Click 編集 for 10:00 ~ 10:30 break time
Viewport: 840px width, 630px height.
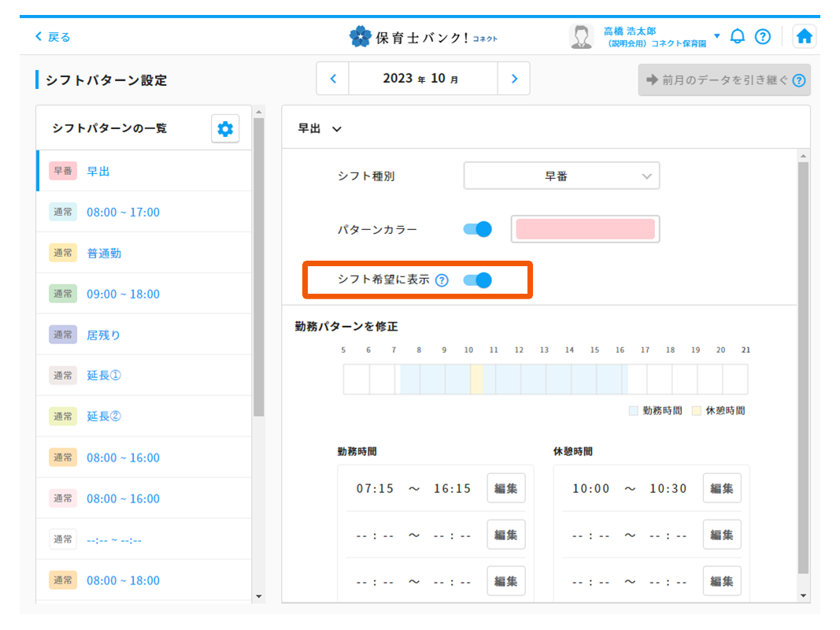coord(721,488)
